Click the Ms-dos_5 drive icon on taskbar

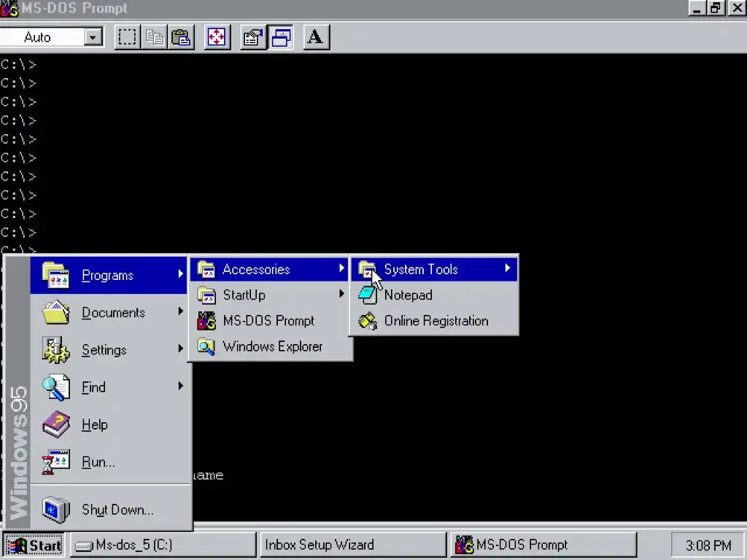[85, 545]
